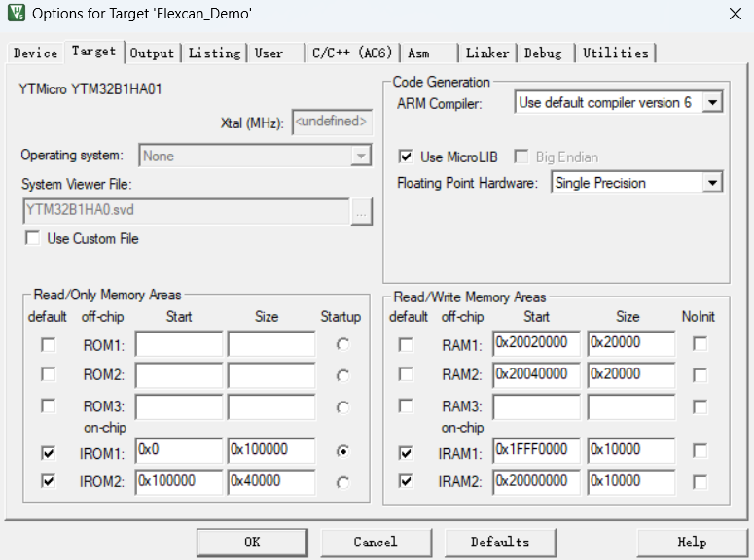The image size is (754, 560).
Task: Uncheck the IRAM2 default checkbox
Action: click(406, 481)
